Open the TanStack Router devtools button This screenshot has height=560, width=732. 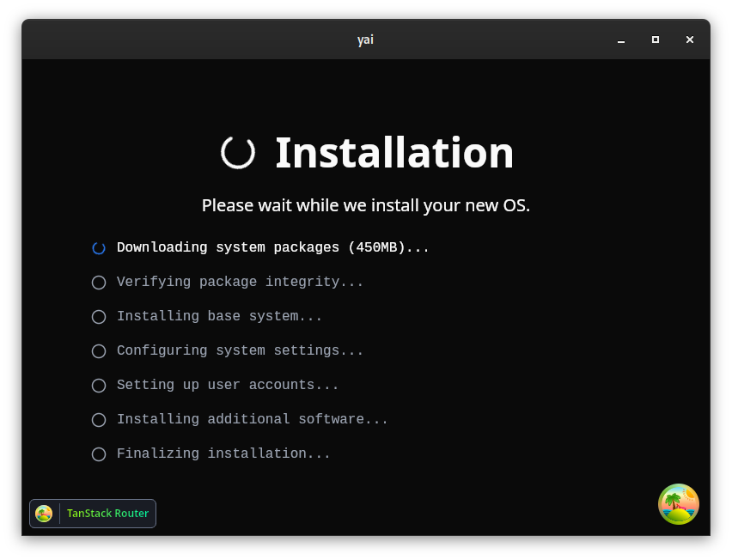pyautogui.click(x=107, y=514)
